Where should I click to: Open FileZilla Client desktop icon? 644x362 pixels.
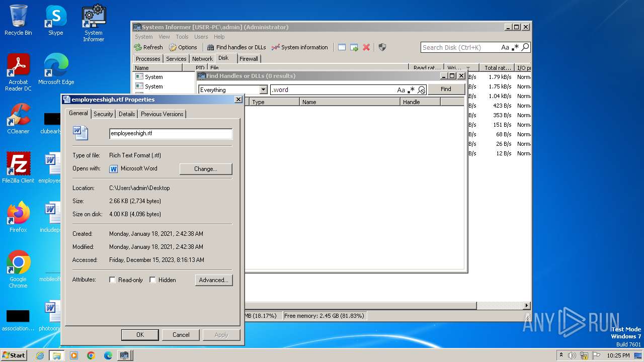18,168
